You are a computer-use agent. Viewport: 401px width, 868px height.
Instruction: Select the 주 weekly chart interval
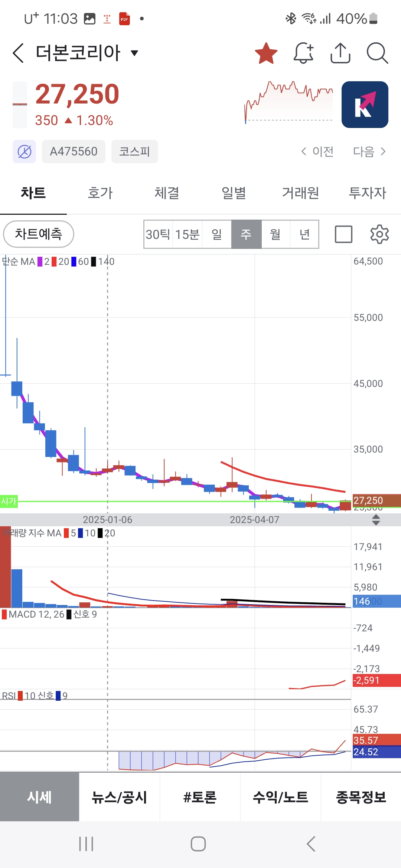[246, 234]
